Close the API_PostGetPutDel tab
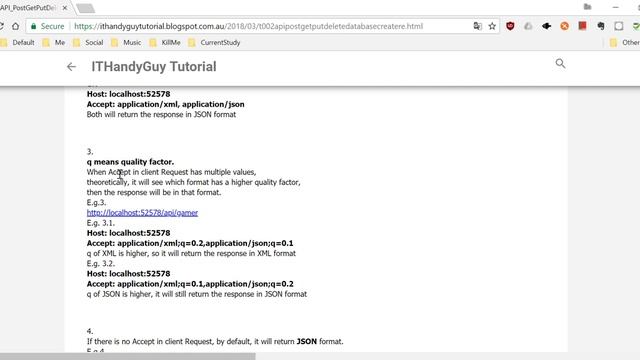 point(64,8)
